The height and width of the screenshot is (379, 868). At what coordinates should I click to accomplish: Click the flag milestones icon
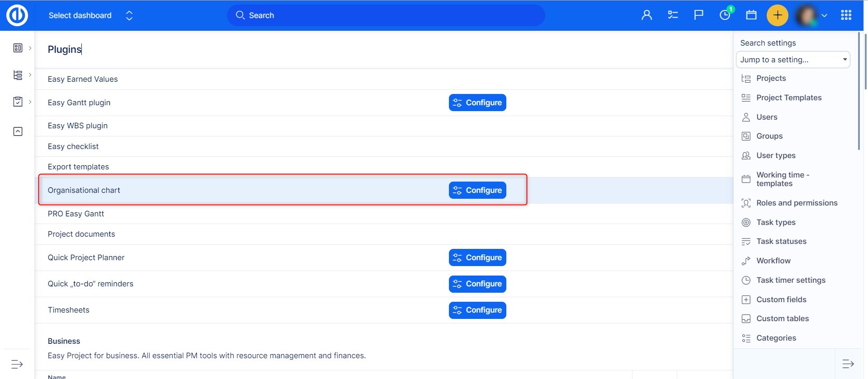tap(698, 15)
